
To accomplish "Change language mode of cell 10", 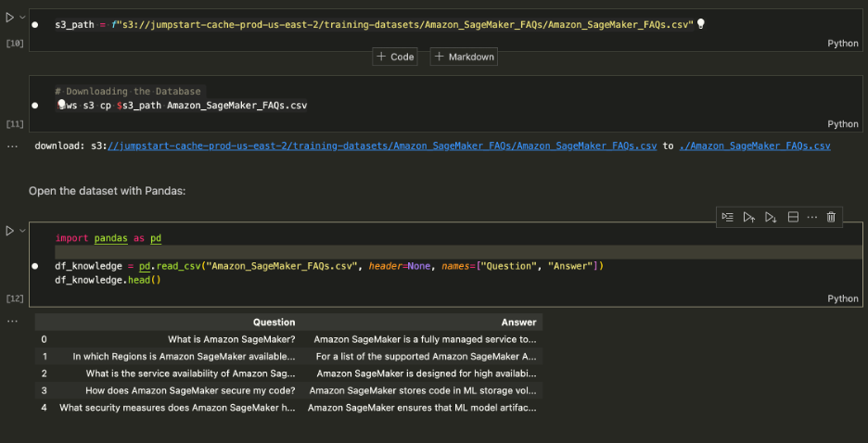I will [843, 44].
